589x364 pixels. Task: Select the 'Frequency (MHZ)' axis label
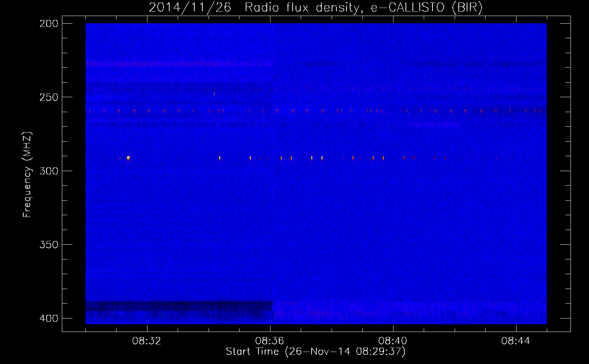click(x=27, y=175)
